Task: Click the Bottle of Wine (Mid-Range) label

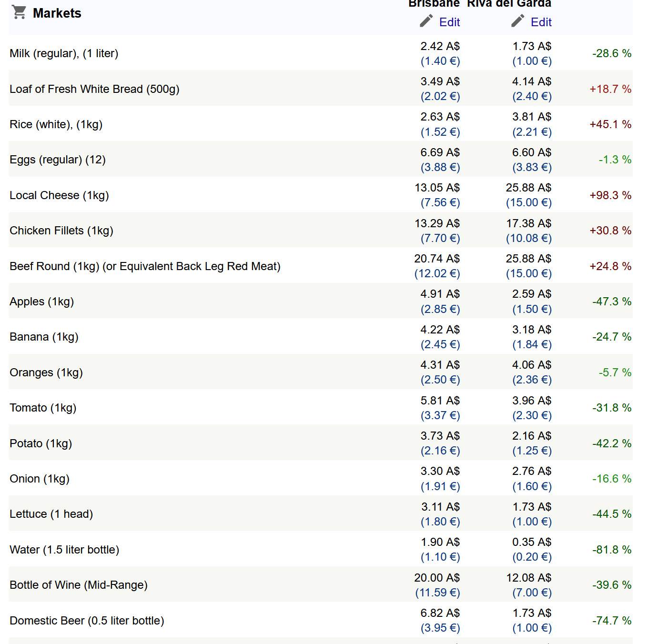Action: tap(79, 585)
